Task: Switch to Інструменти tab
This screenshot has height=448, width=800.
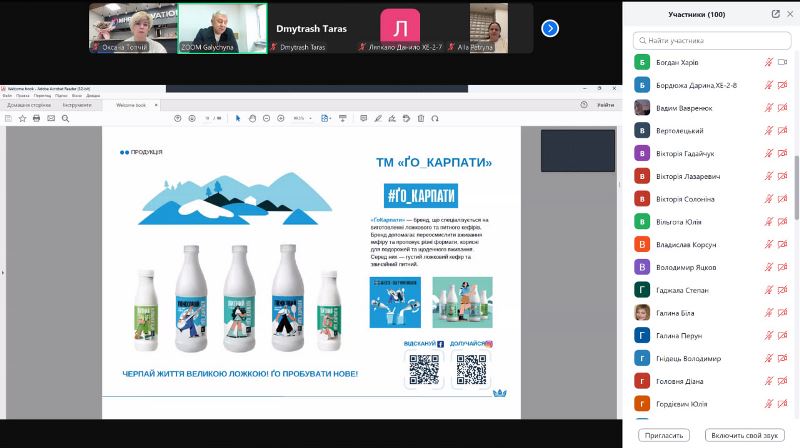Action: 77,105
